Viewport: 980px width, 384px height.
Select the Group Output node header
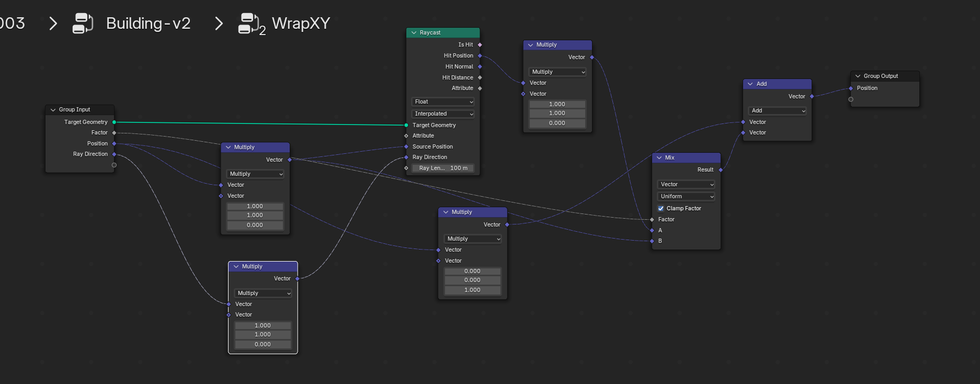click(x=885, y=76)
